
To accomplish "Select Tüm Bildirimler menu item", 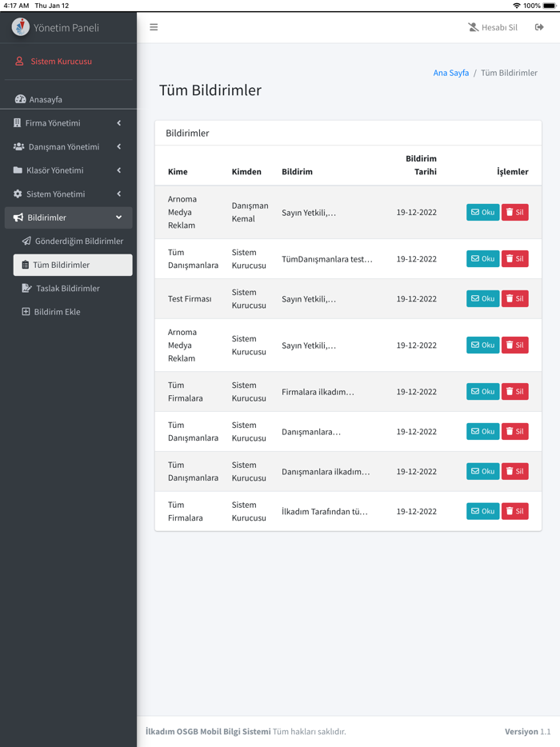I will coord(73,265).
